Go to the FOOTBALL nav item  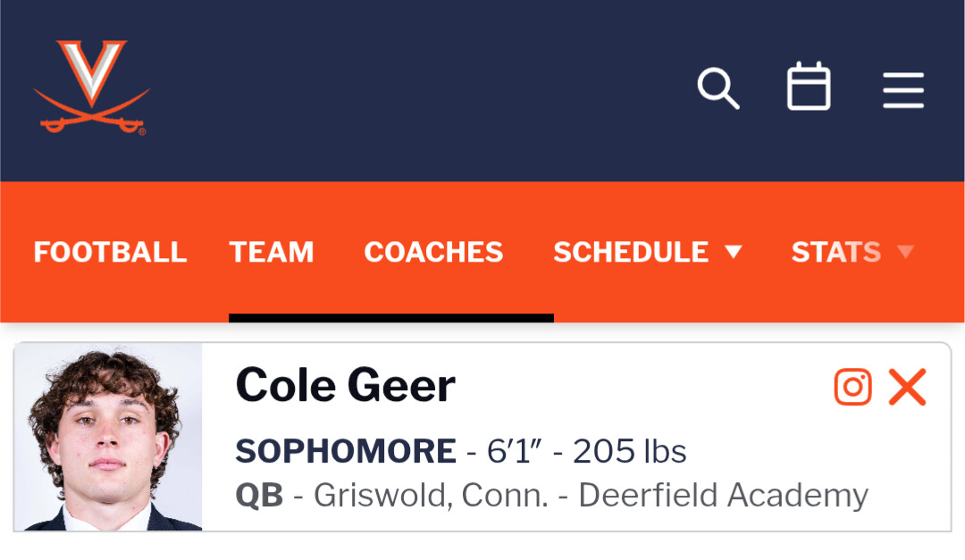[110, 253]
